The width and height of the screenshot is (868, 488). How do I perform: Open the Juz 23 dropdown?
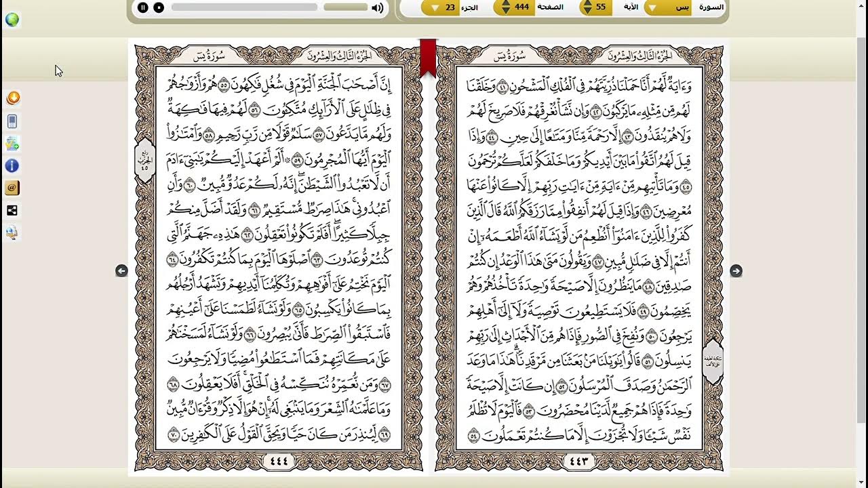[441, 7]
